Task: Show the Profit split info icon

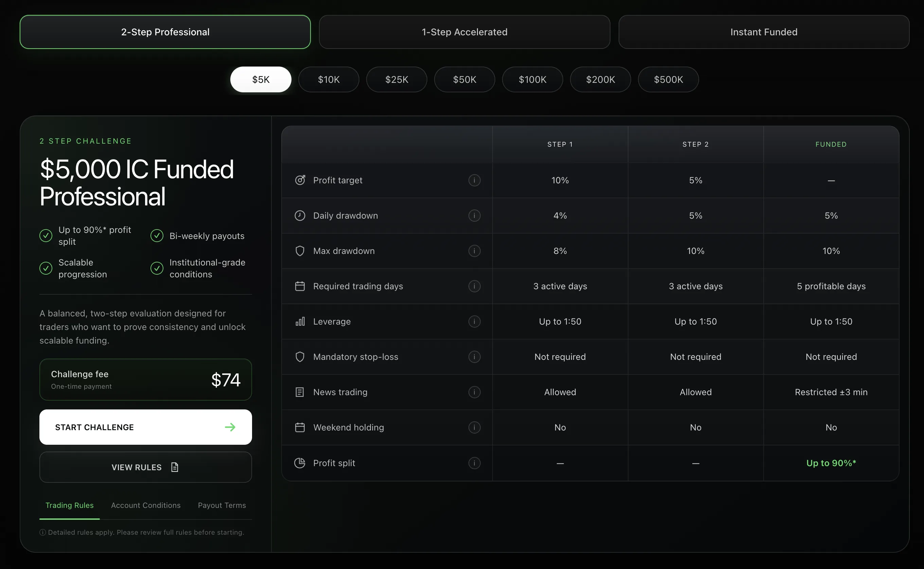Action: (474, 463)
